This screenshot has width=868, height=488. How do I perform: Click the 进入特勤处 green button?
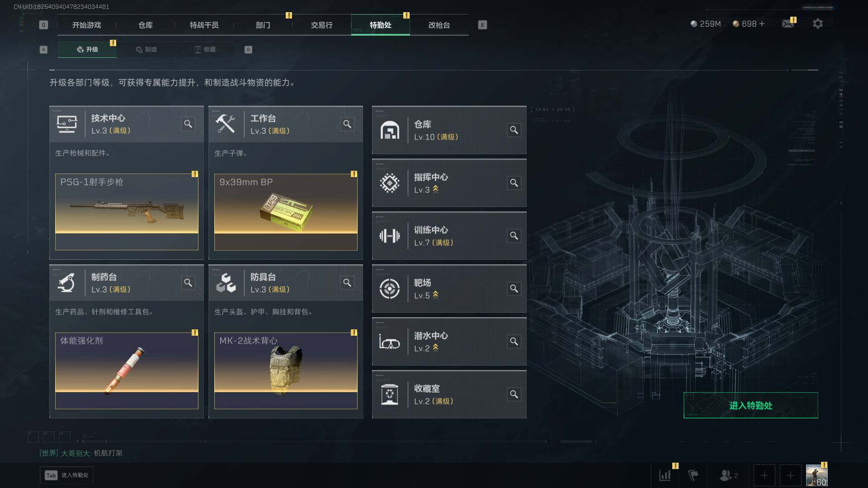point(750,405)
